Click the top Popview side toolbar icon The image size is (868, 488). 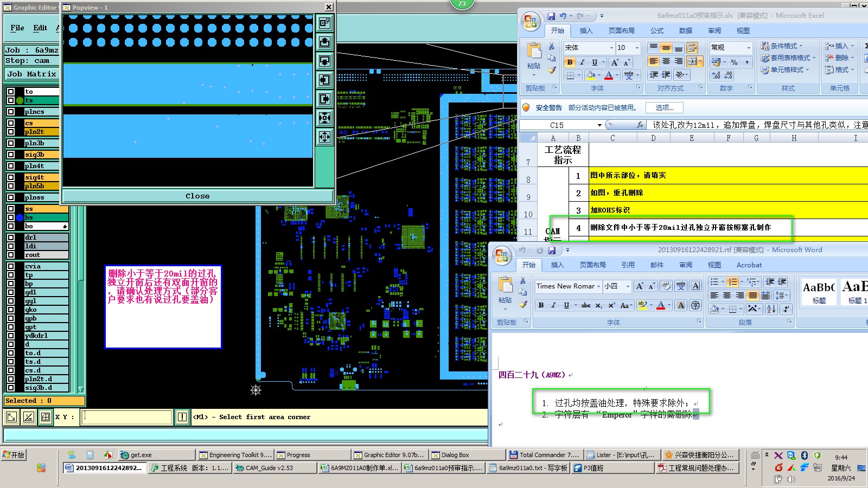(324, 23)
